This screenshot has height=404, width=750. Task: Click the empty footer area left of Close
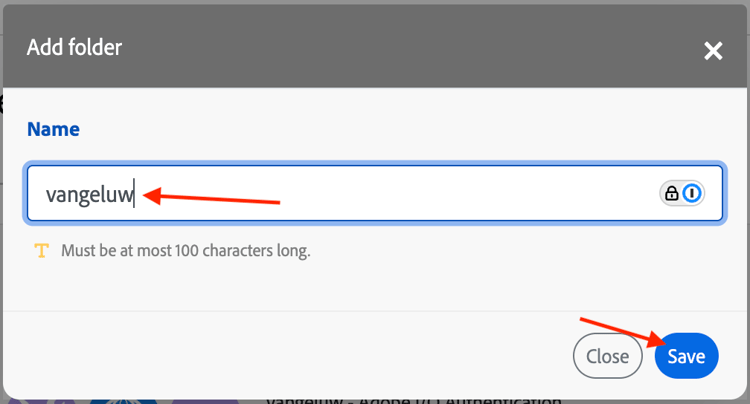coord(287,356)
